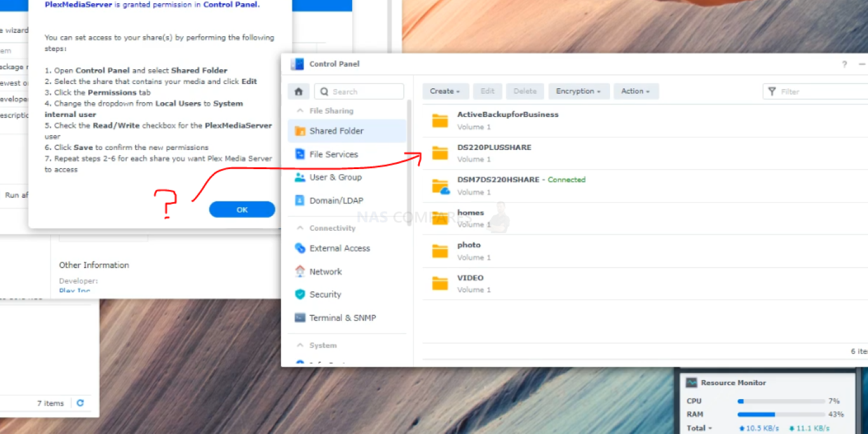Click the Resource Monitor widget icon
868x434 pixels.
pos(691,383)
